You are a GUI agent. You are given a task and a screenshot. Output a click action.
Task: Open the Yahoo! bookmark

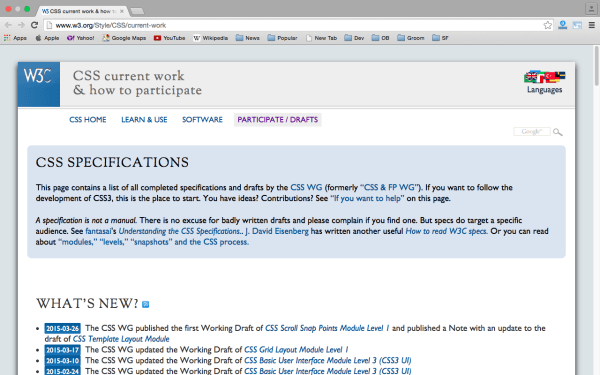(x=80, y=38)
